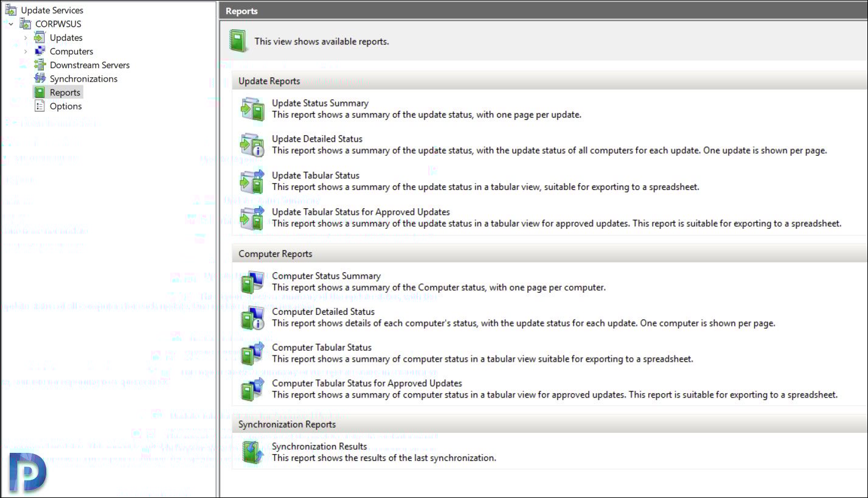Click the Reports pane title bar
This screenshot has width=868, height=498.
pos(544,11)
